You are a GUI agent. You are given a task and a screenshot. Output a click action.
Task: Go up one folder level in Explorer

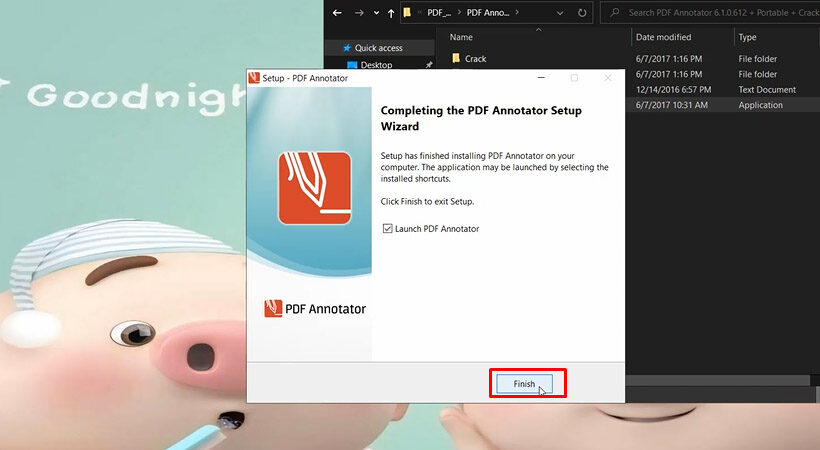[391, 13]
